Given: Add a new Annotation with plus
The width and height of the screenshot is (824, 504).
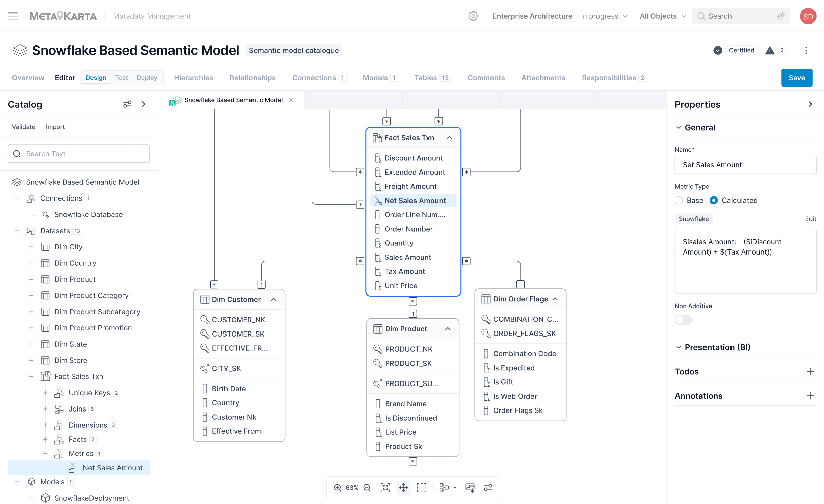Looking at the screenshot, I should click(810, 396).
